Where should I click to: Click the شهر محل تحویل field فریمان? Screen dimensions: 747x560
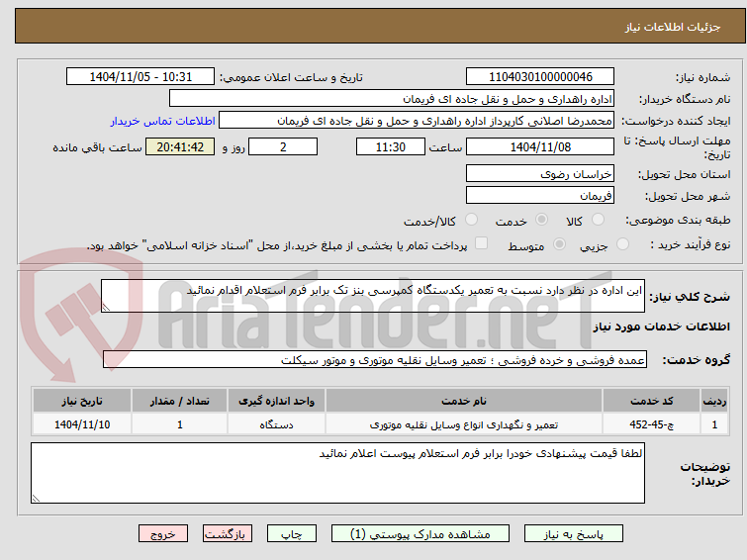pyautogui.click(x=540, y=195)
